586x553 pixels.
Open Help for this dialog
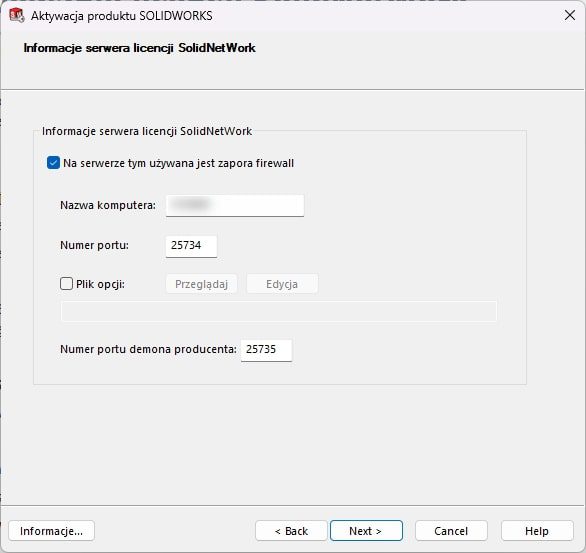click(x=537, y=531)
